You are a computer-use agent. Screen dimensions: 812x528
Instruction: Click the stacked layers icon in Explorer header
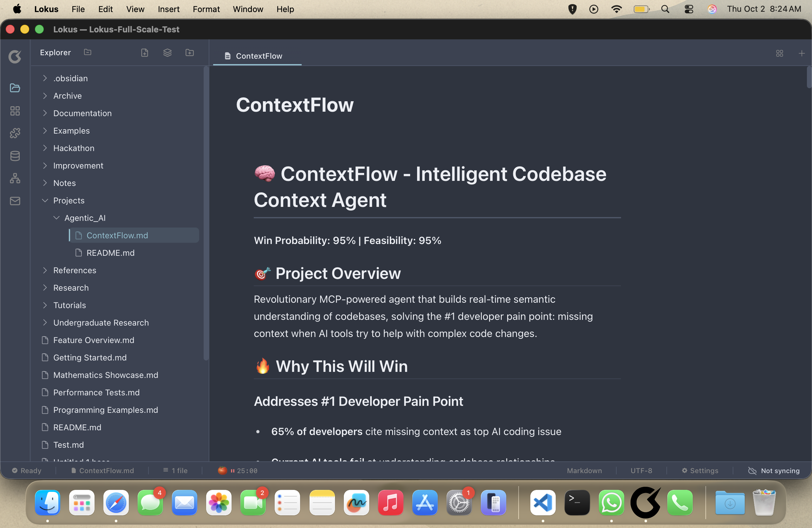(x=167, y=53)
